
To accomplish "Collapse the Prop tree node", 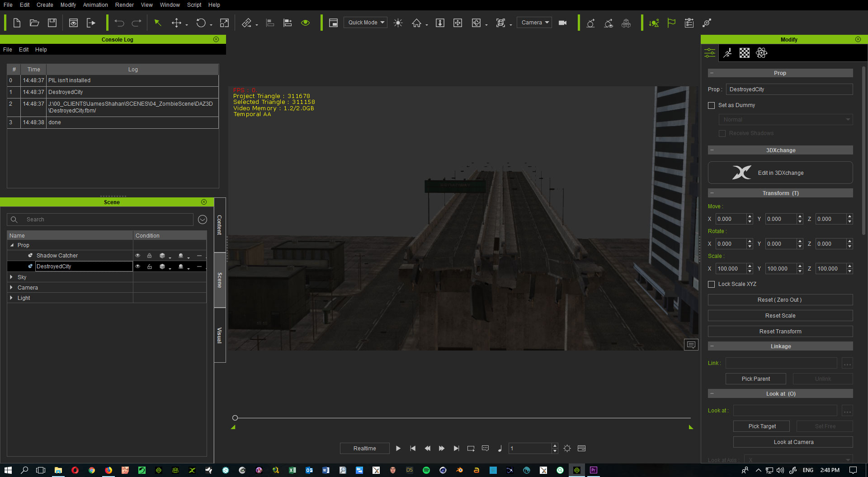I will click(12, 245).
